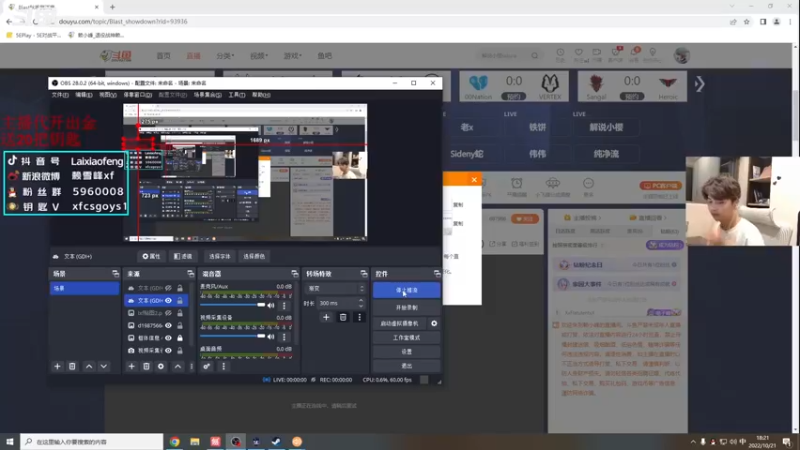The height and width of the screenshot is (450, 800).
Task: Remove the transition with the trash icon
Action: 343,317
